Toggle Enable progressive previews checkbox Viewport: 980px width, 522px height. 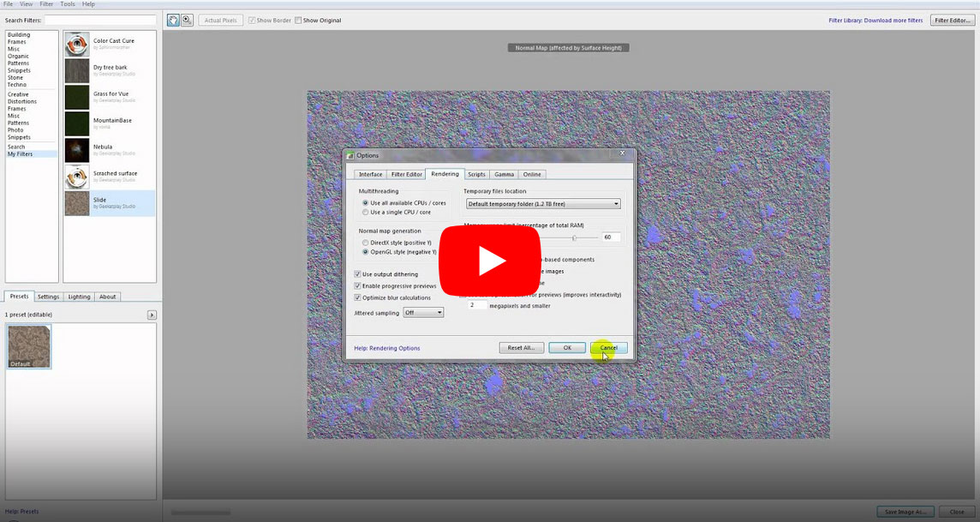[x=357, y=285]
